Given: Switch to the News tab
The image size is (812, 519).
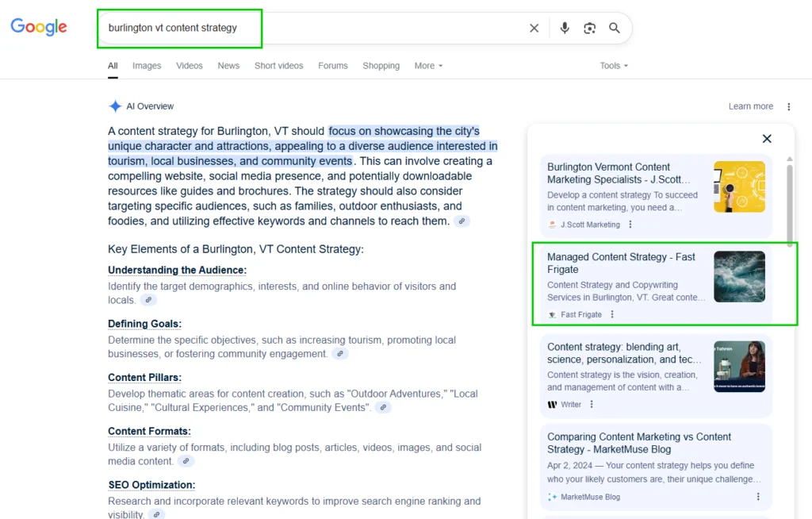Looking at the screenshot, I should click(228, 66).
